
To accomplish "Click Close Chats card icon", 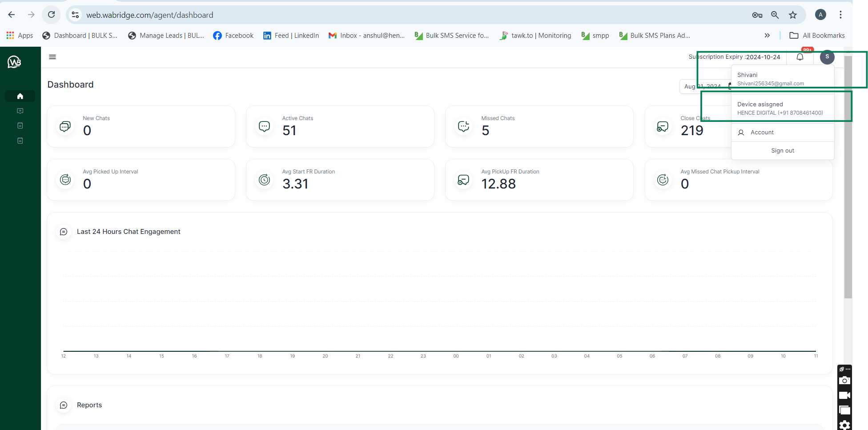I will (663, 127).
